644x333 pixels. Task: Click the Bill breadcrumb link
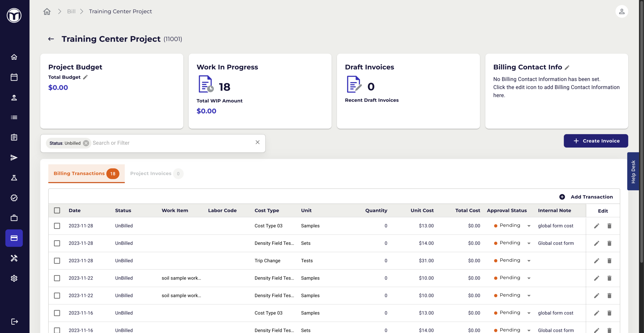coord(71,11)
